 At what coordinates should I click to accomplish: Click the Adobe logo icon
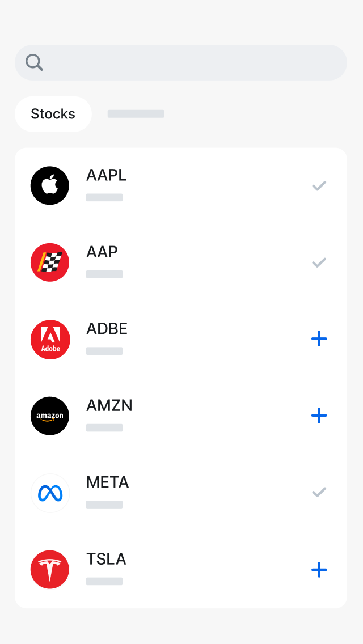coord(50,340)
